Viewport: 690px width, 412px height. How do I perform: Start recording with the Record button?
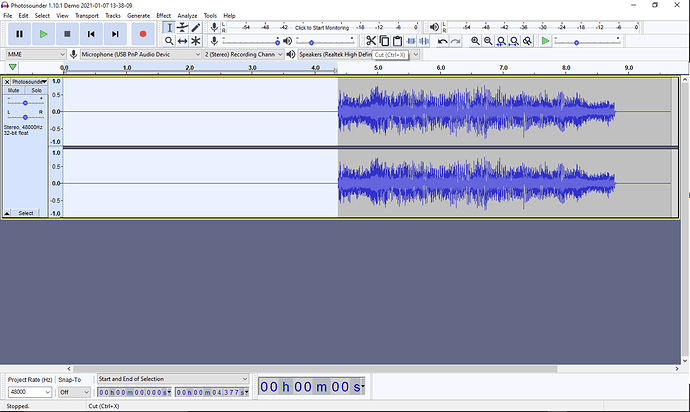coord(143,34)
